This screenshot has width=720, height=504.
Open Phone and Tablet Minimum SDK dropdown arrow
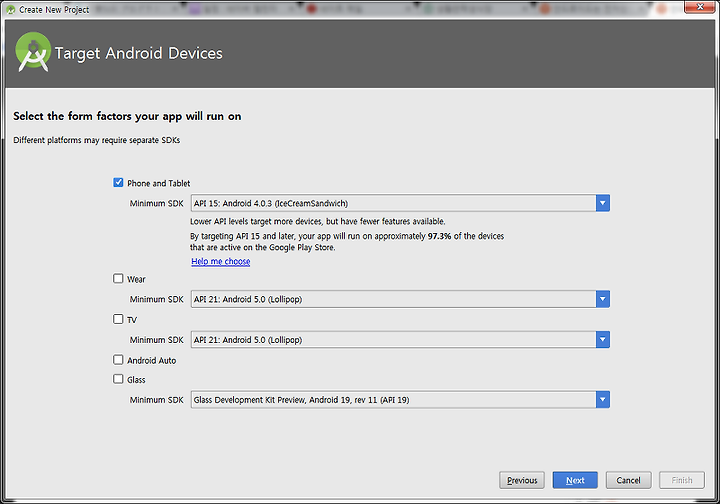tap(602, 203)
